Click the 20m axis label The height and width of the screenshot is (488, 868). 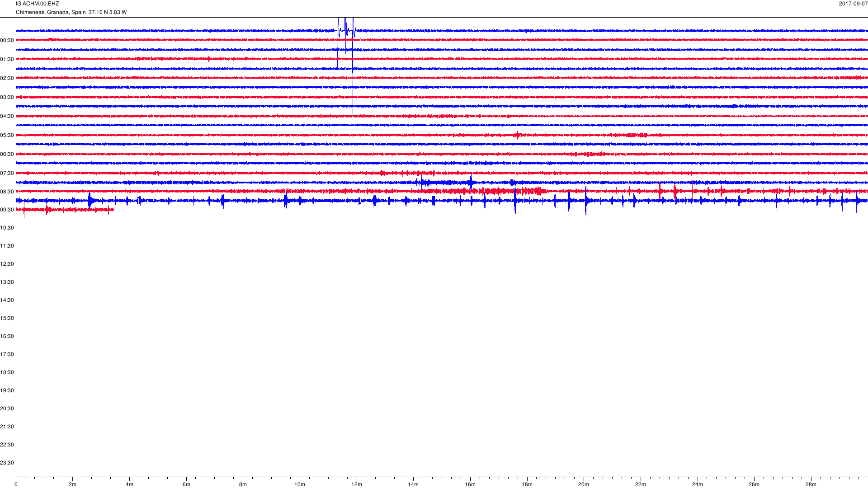[x=584, y=484]
